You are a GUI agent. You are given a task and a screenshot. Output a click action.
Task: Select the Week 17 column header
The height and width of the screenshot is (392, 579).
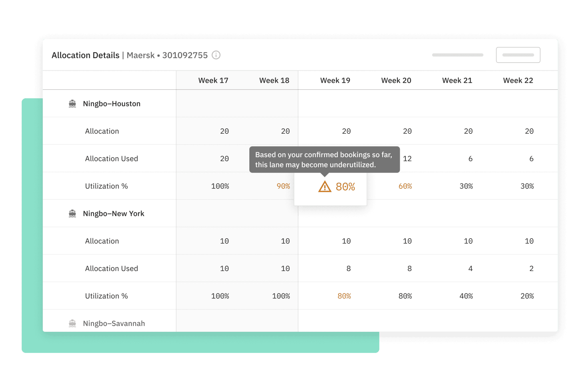pyautogui.click(x=213, y=80)
